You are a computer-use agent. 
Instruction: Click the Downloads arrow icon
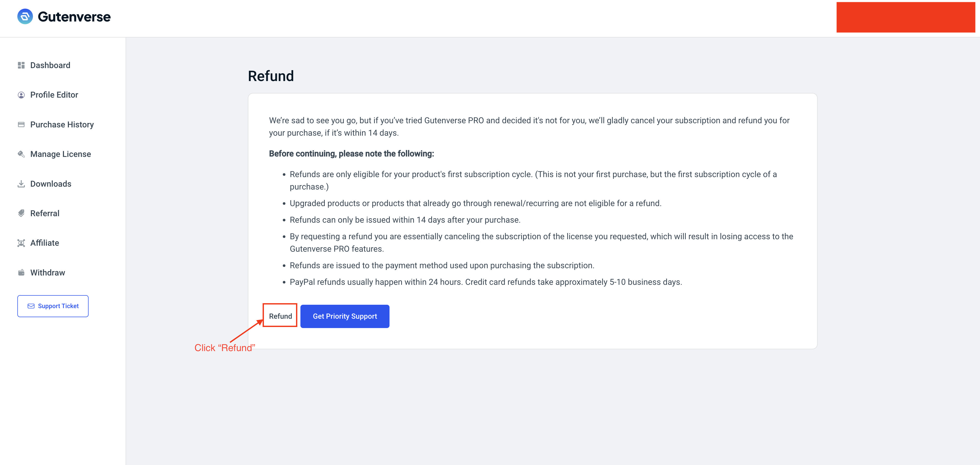21,184
